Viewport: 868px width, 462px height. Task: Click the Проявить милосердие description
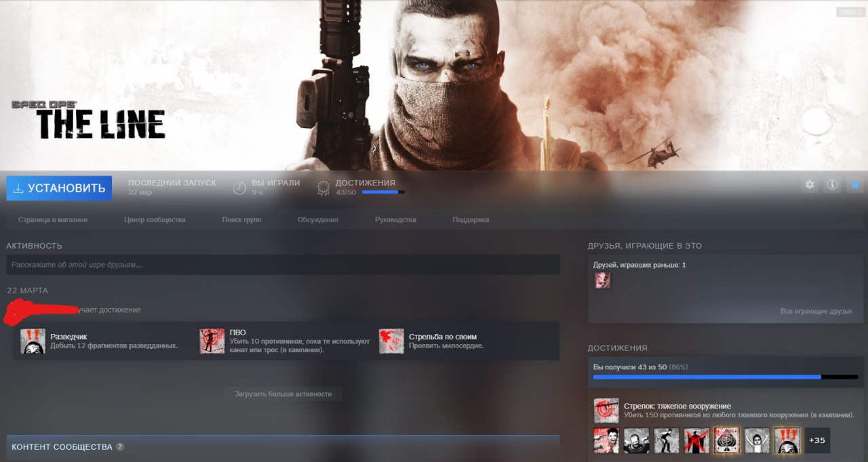click(446, 345)
